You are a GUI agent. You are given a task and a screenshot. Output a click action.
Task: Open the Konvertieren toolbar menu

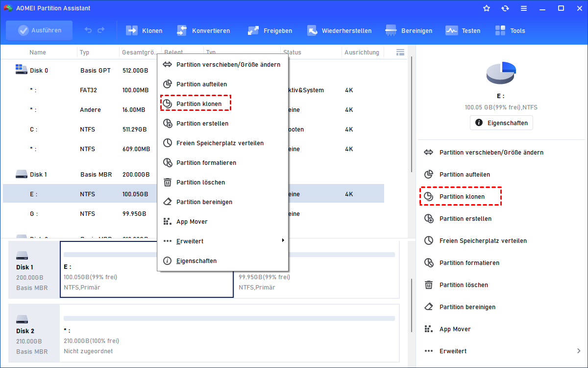203,30
